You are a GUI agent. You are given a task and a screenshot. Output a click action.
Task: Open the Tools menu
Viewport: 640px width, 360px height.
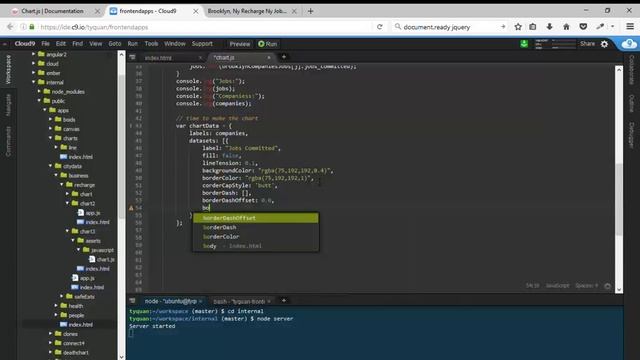pos(151,44)
